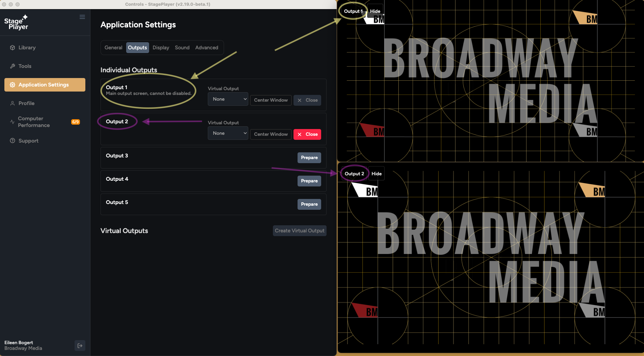Click Center Window for Output 1
The image size is (644, 356).
click(271, 100)
